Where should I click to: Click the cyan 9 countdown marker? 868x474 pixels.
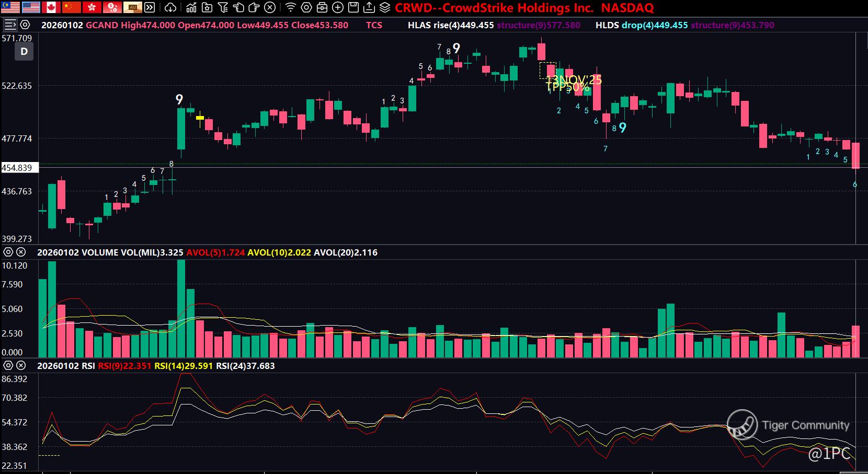[x=622, y=128]
